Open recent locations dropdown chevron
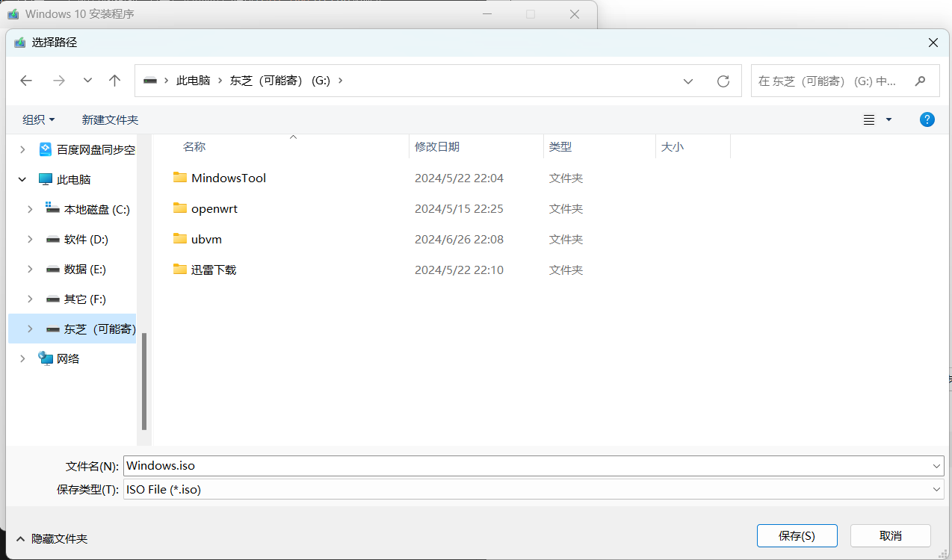952x560 pixels. tap(87, 81)
